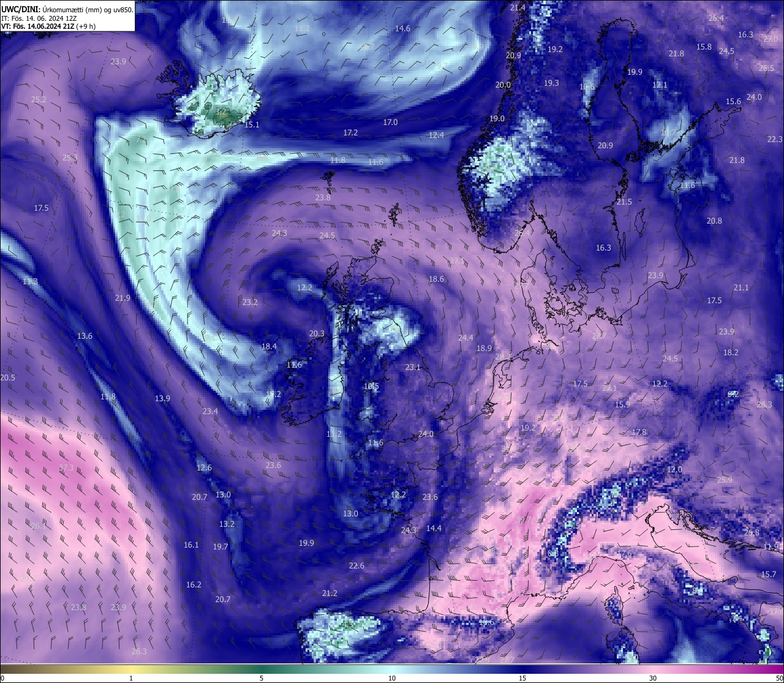Screen dimensions: 784x683
Task: Click the colorbar tick label 15
Action: click(x=522, y=678)
